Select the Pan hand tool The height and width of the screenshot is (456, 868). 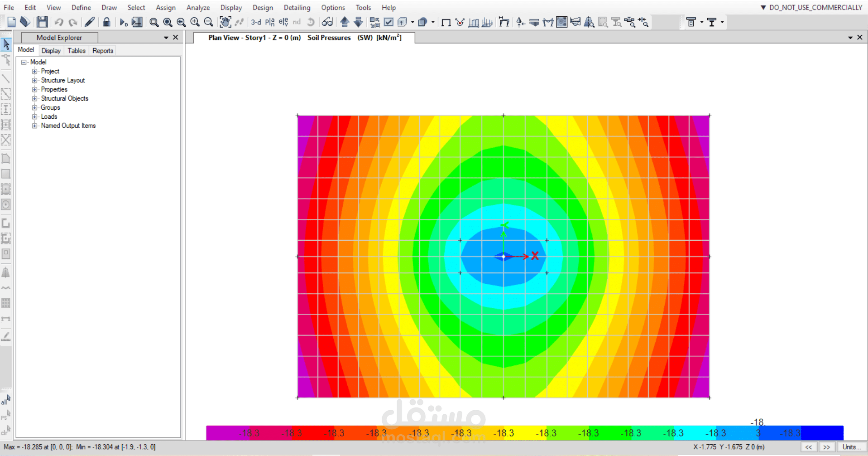click(x=225, y=22)
